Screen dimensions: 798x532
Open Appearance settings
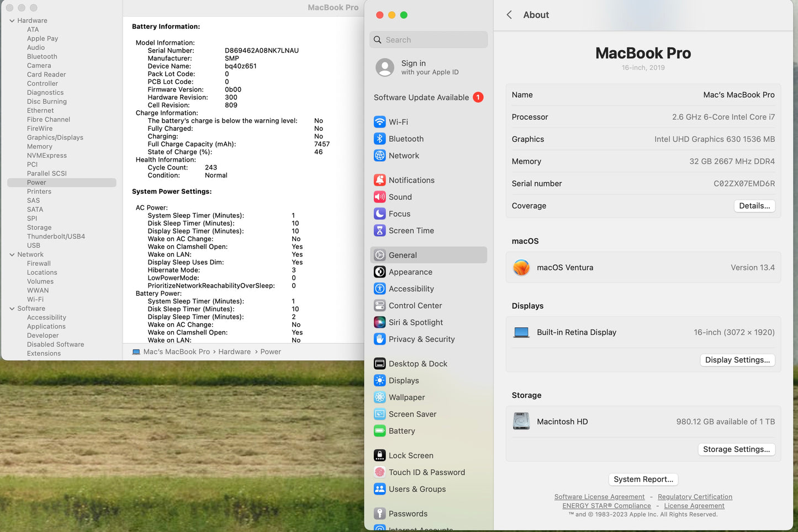pyautogui.click(x=410, y=272)
